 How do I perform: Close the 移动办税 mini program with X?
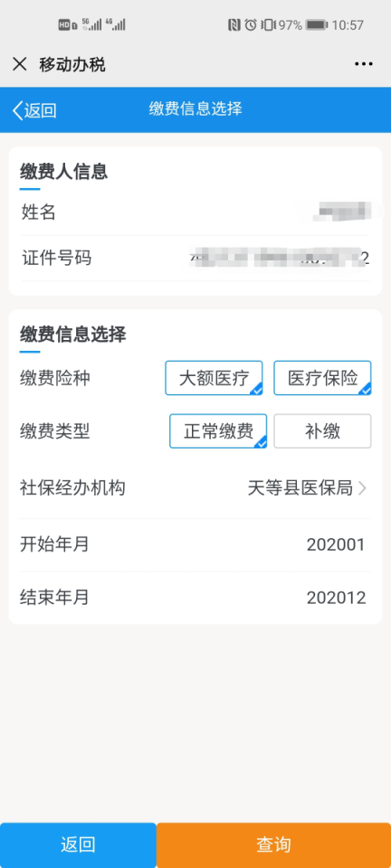19,64
